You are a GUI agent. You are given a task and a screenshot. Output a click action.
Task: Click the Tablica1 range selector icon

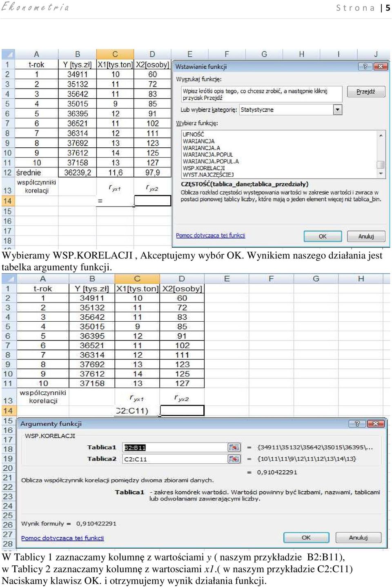[234, 447]
